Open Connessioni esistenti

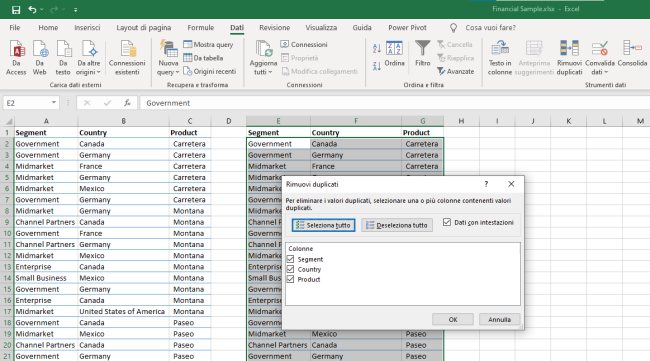click(127, 58)
